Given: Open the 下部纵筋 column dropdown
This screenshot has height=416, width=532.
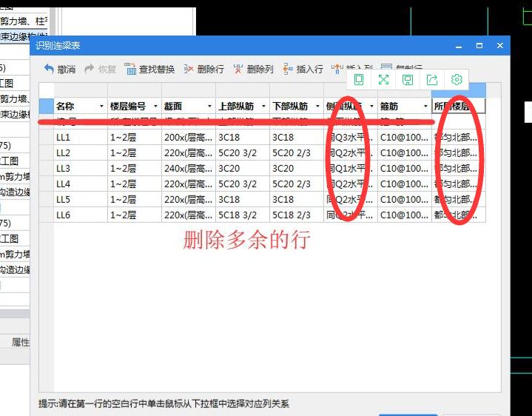Looking at the screenshot, I should point(317,106).
